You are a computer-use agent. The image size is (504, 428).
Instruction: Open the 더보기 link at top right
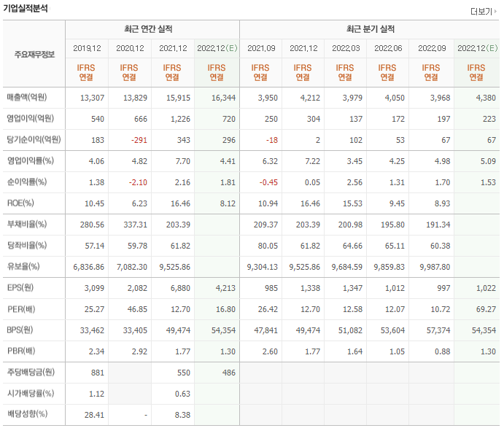[x=484, y=12]
